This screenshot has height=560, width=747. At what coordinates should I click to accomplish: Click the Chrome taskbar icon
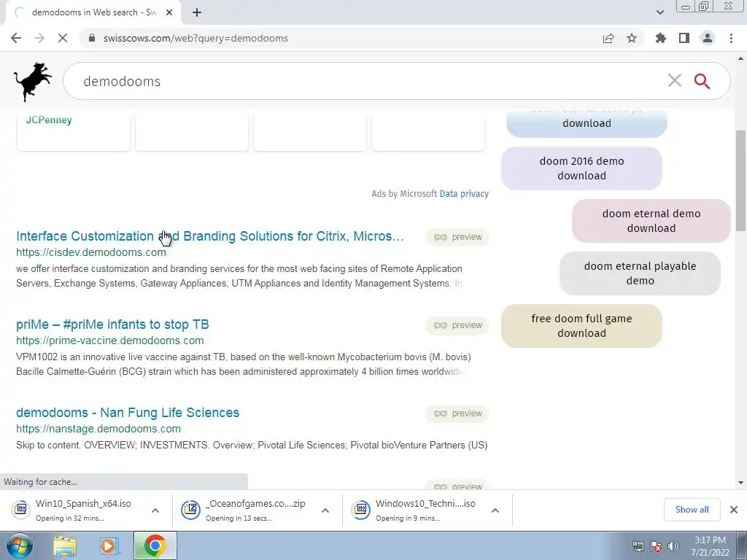(x=155, y=545)
